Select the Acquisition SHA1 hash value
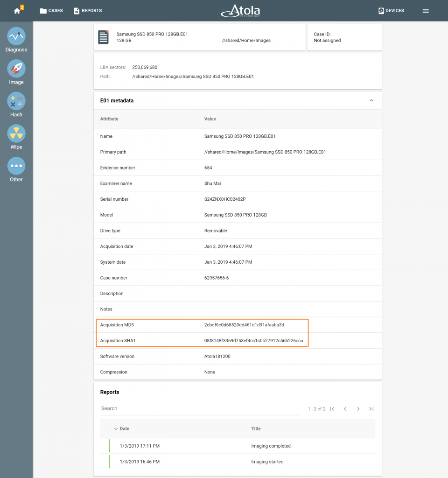 pyautogui.click(x=253, y=340)
